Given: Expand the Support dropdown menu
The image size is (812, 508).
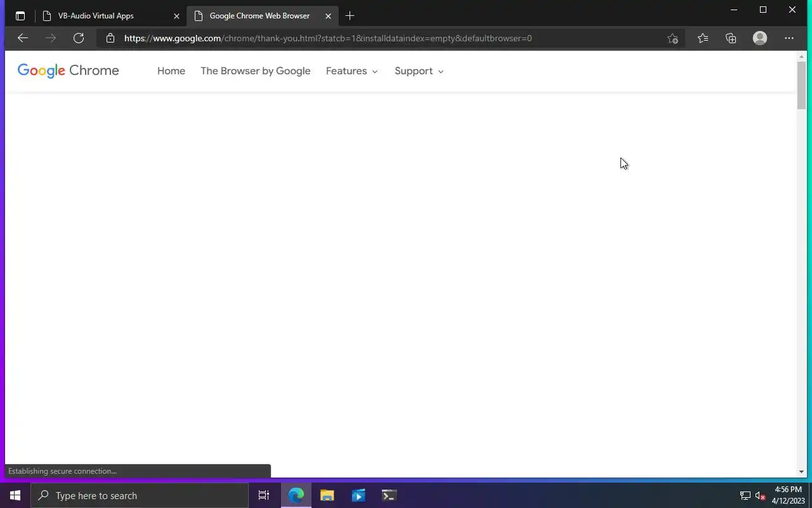Looking at the screenshot, I should pyautogui.click(x=419, y=71).
